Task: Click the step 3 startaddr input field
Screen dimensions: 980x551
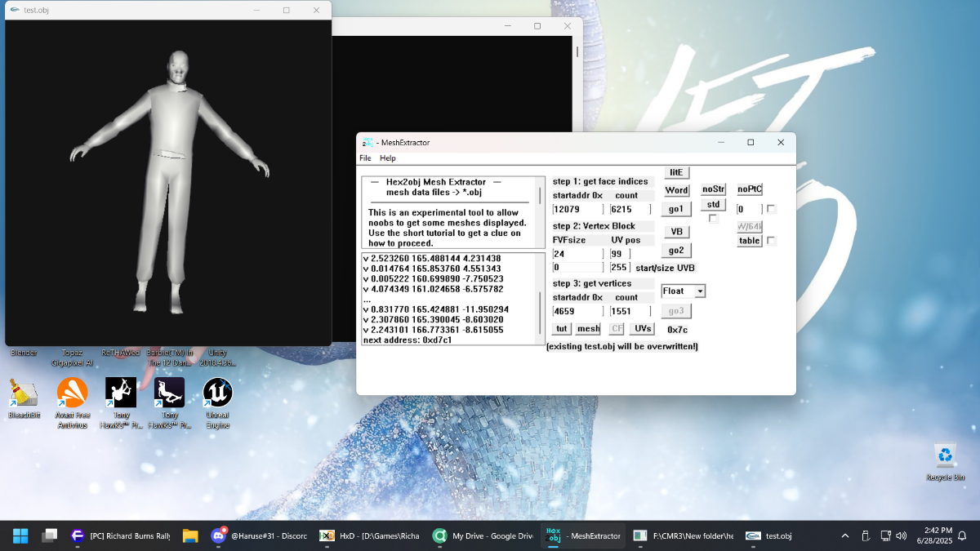Action: (x=578, y=311)
